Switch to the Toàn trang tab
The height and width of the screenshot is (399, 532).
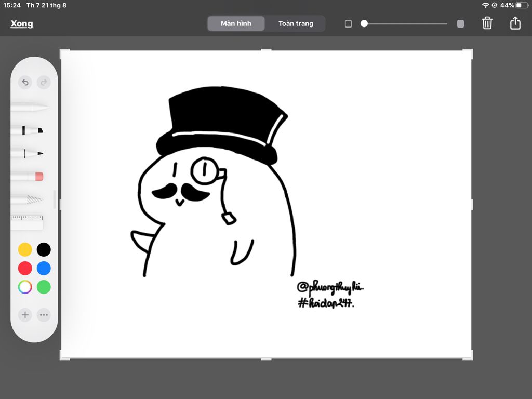[x=296, y=23]
